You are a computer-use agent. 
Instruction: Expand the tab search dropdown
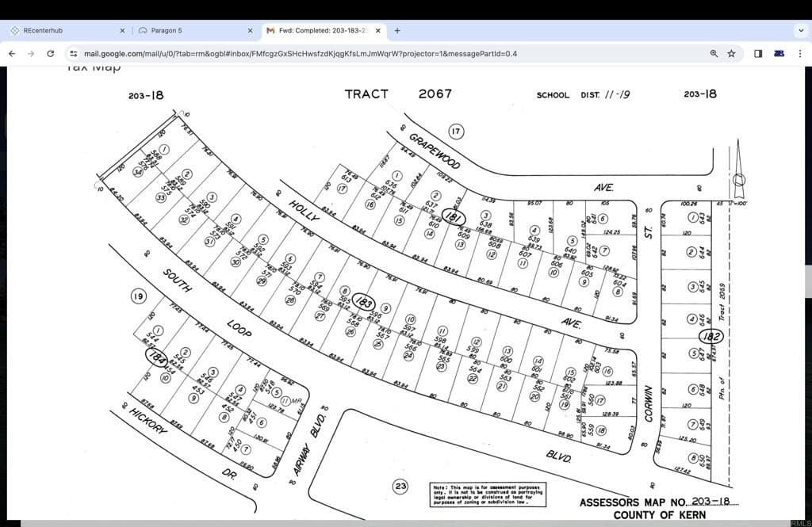pyautogui.click(x=800, y=30)
